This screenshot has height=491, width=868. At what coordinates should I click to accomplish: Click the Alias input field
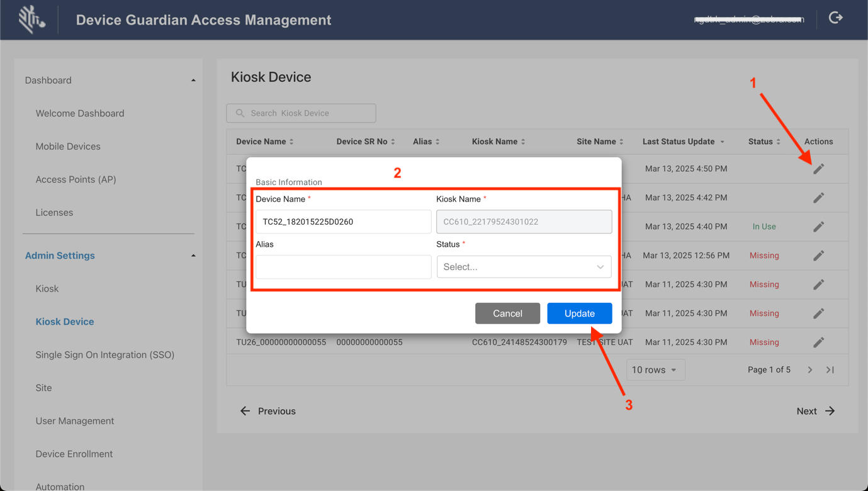343,267
